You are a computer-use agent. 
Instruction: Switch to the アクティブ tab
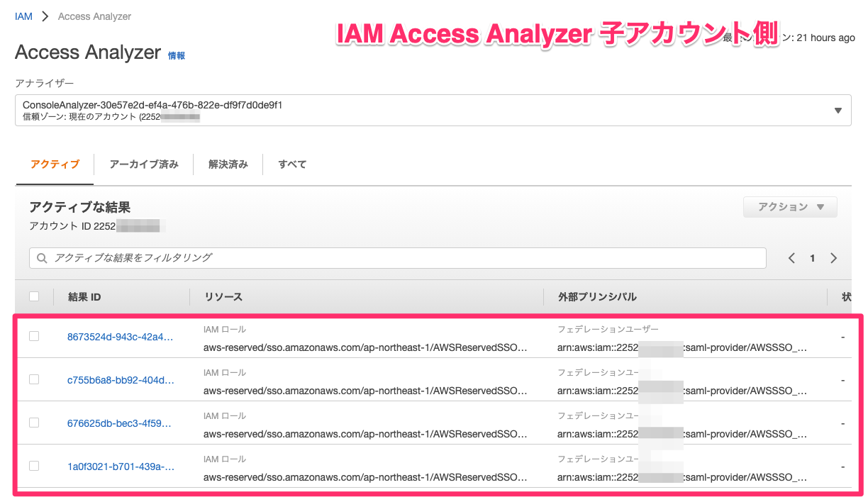pyautogui.click(x=55, y=164)
